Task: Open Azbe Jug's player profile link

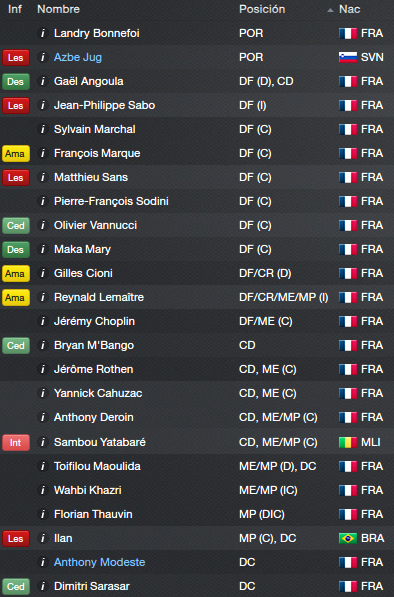Action: (x=78, y=57)
